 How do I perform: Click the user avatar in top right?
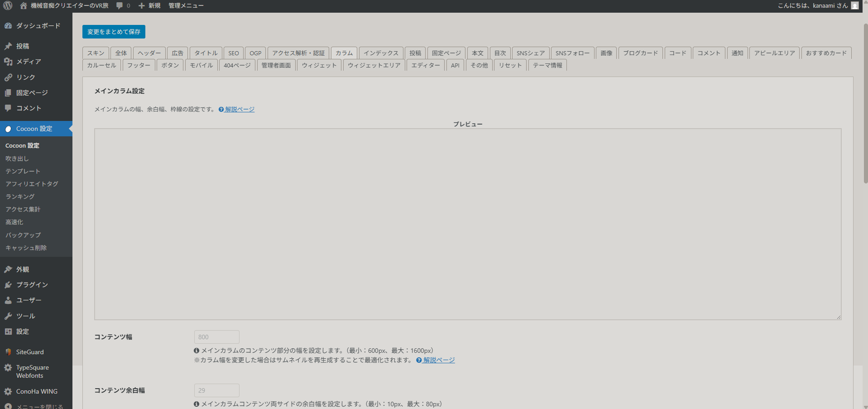coord(854,5)
